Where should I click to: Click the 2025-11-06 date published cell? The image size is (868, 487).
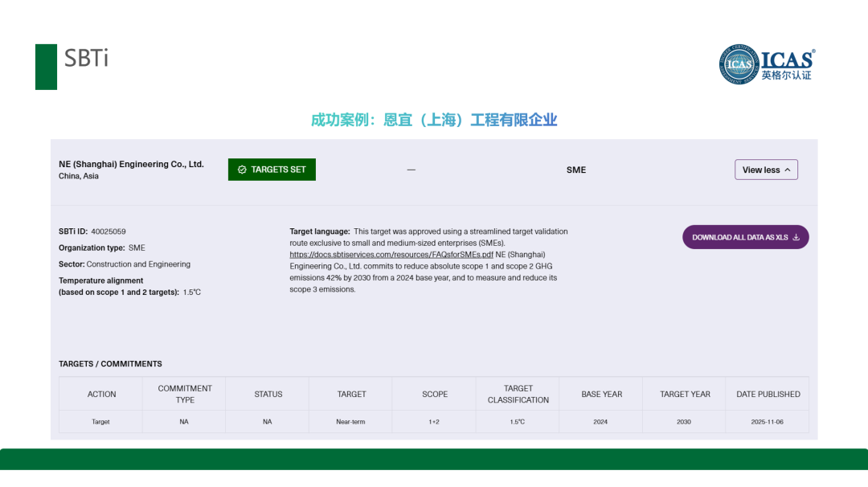[767, 422]
